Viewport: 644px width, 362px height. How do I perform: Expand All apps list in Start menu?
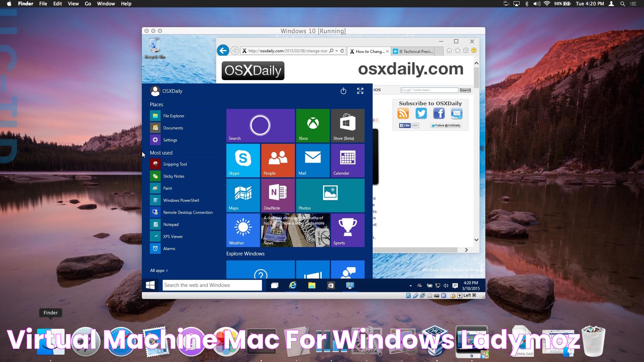[x=158, y=270]
